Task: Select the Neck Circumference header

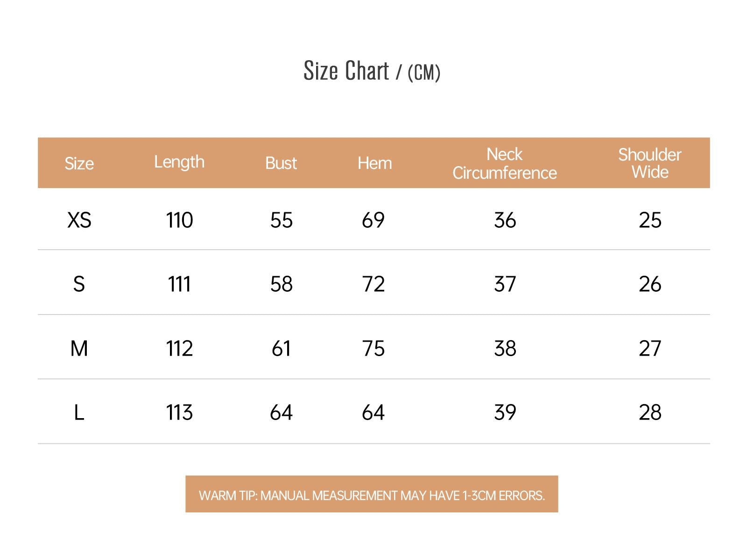Action: coord(505,163)
